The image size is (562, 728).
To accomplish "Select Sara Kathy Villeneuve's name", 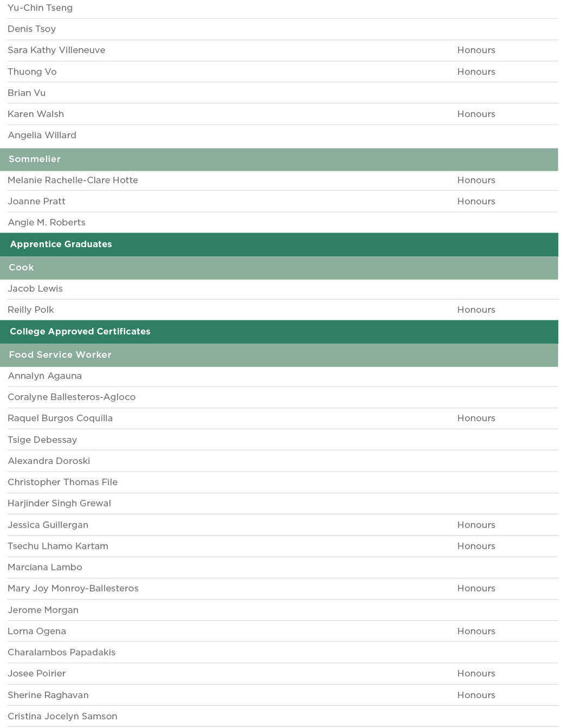I will click(x=56, y=50).
